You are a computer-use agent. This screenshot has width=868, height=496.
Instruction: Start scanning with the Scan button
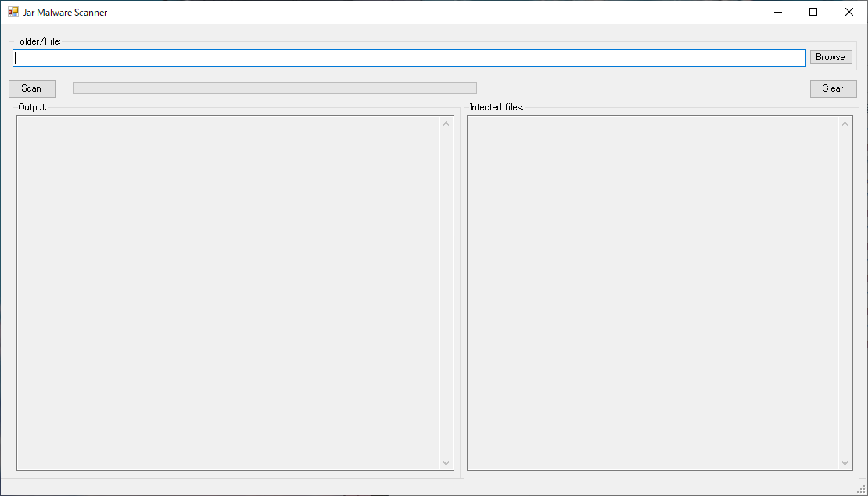pyautogui.click(x=31, y=88)
